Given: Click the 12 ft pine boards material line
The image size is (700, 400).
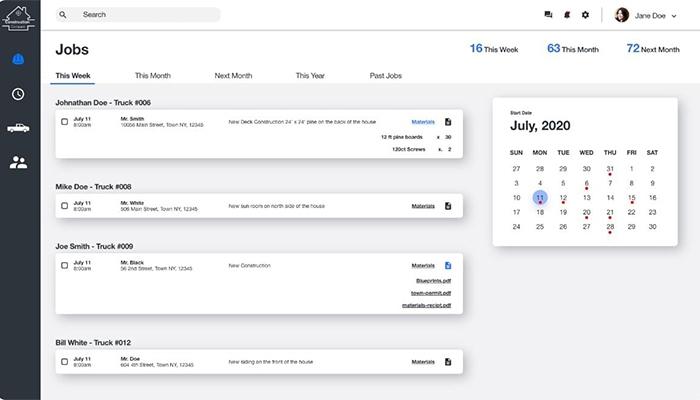Looking at the screenshot, I should pos(416,137).
